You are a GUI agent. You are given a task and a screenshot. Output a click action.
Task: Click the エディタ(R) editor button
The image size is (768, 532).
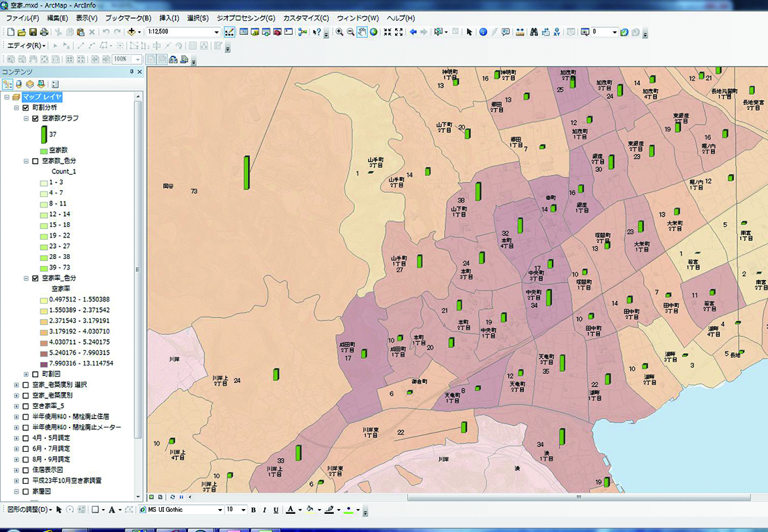pos(26,45)
